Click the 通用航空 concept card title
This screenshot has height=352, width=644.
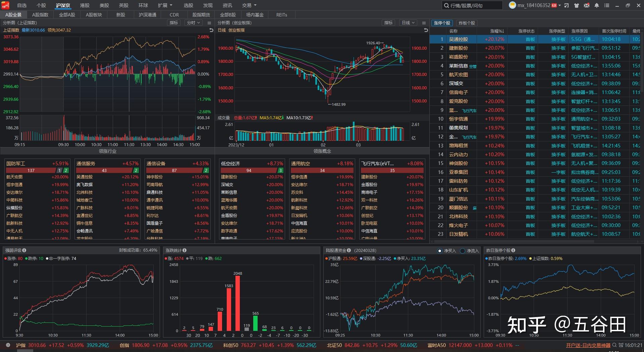coord(301,164)
